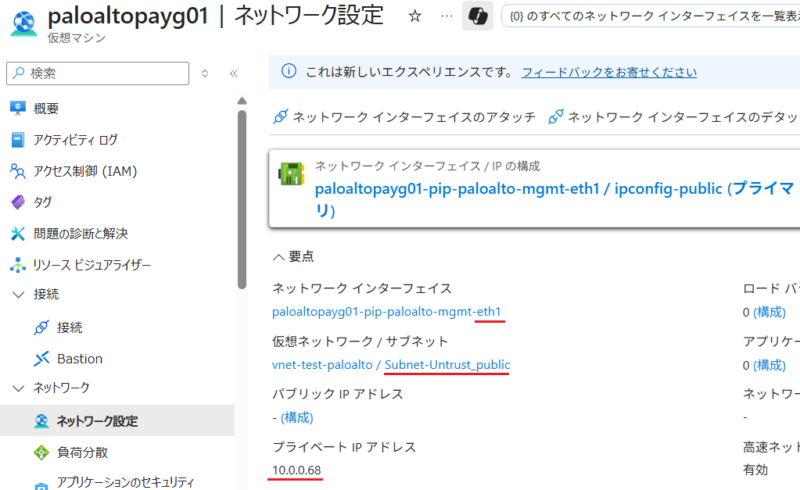Open the more options ellipsis in header
Viewport: 800px width, 490px height.
446,16
